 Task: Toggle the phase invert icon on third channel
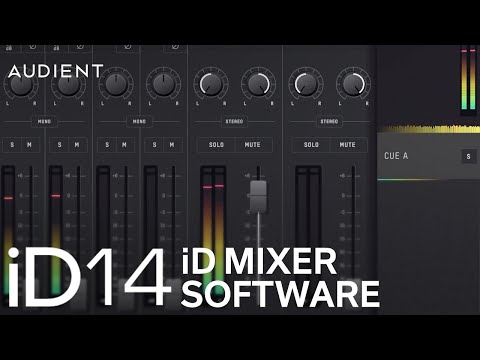coord(127,47)
